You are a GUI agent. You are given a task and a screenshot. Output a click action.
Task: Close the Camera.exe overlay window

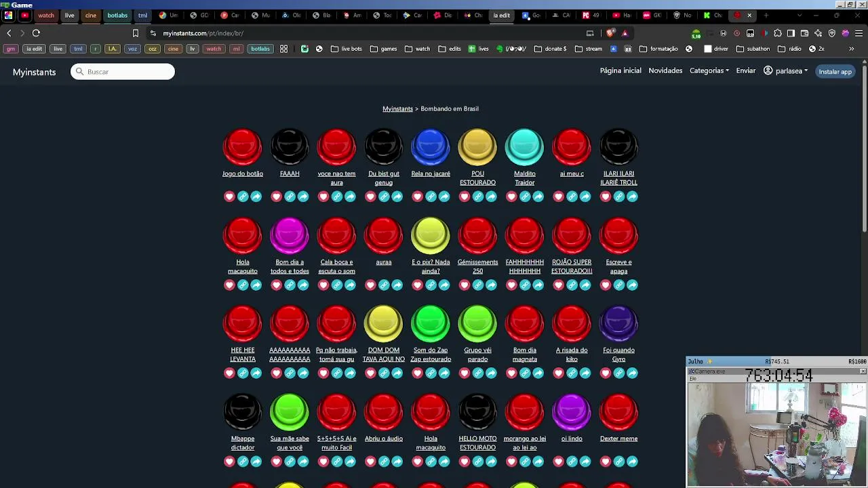[x=863, y=371]
